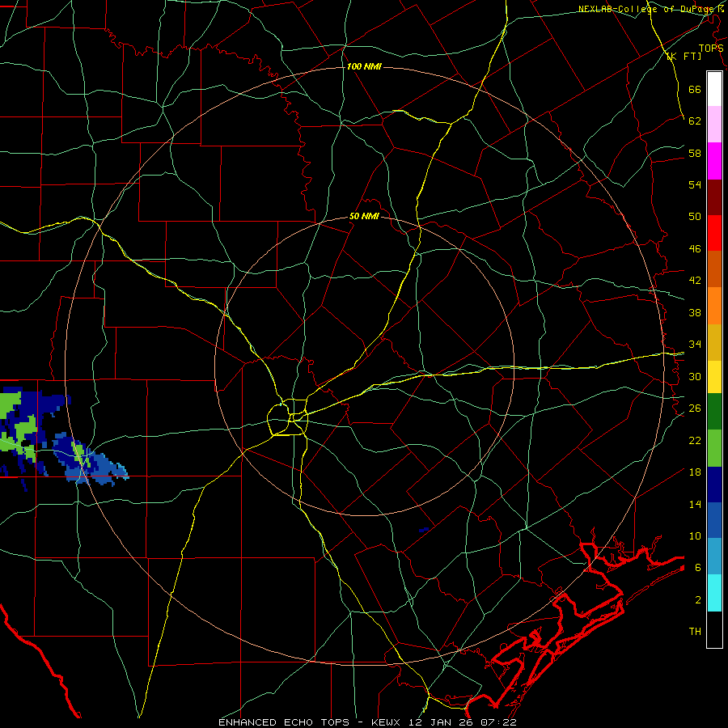Click the dark orange legend swatch near 42
This screenshot has width=728, height=728.
714,269
